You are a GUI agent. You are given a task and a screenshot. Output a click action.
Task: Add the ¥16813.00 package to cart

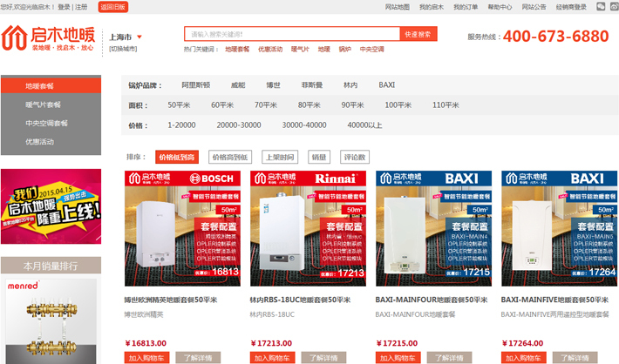146,358
